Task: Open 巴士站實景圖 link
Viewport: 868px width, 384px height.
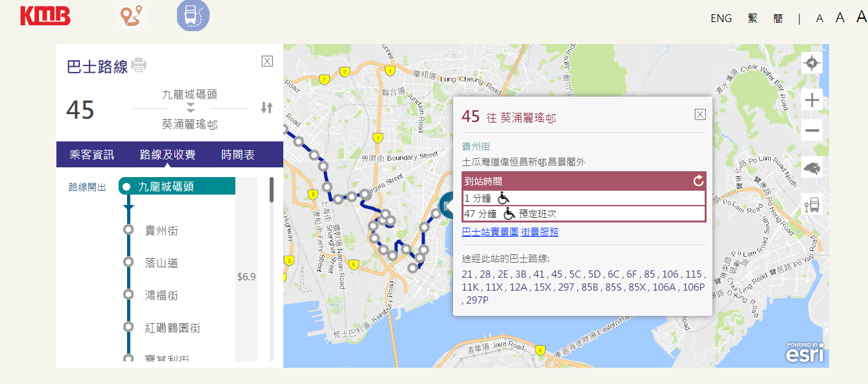Action: click(490, 232)
